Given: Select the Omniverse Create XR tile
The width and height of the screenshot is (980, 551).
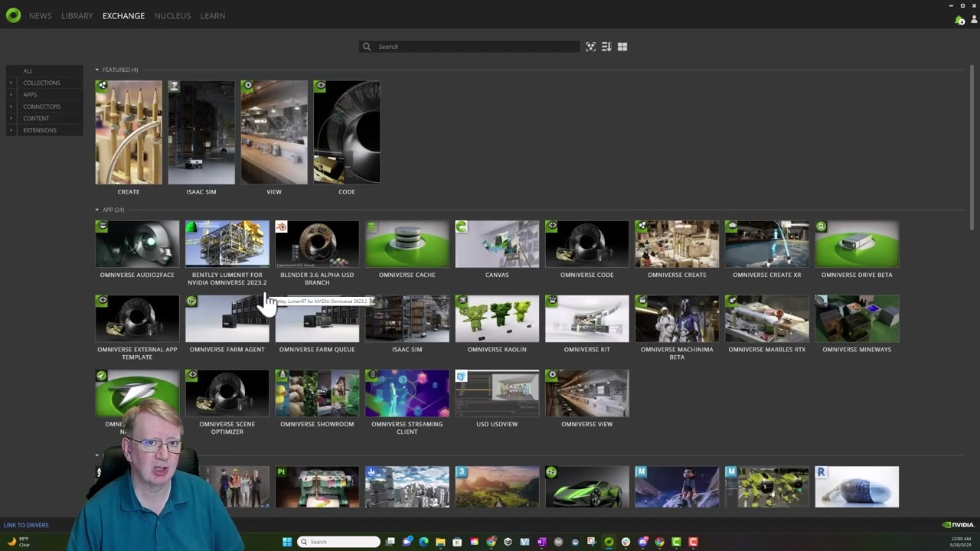Looking at the screenshot, I should (767, 249).
